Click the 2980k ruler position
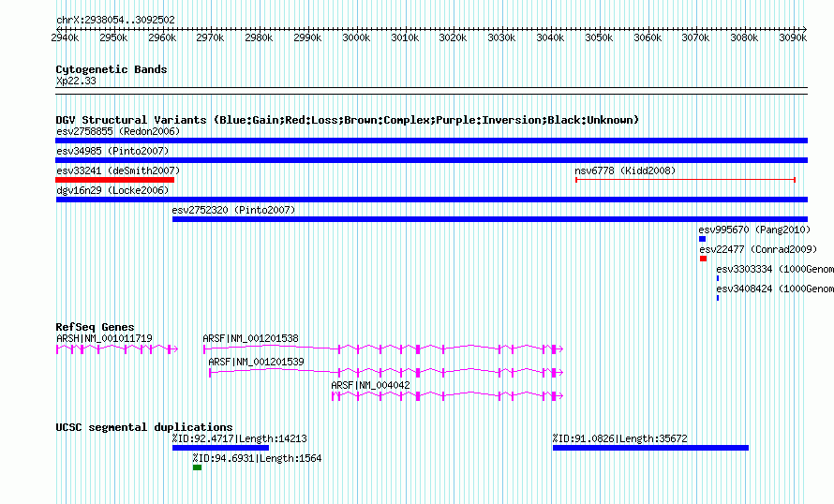 tap(259, 37)
